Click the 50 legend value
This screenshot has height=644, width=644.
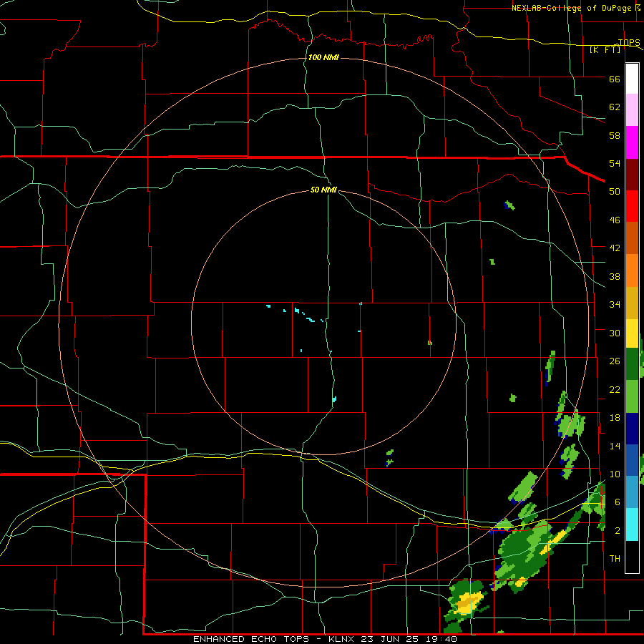tap(615, 191)
